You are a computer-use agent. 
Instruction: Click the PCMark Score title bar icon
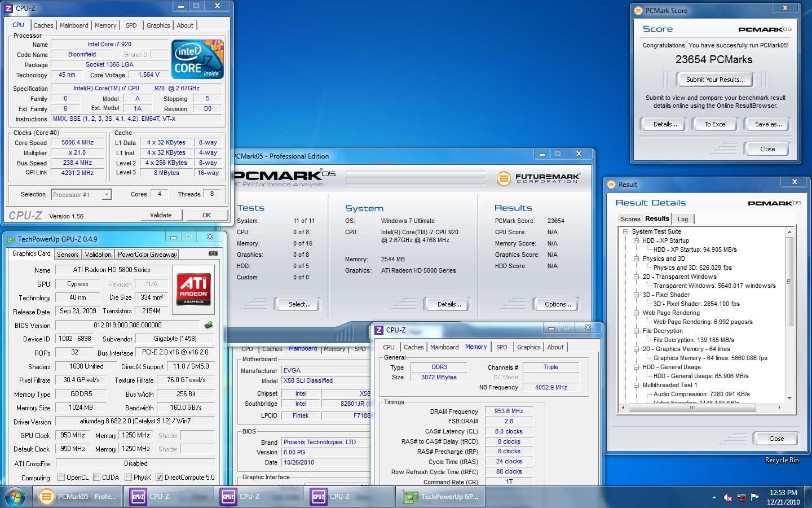638,10
